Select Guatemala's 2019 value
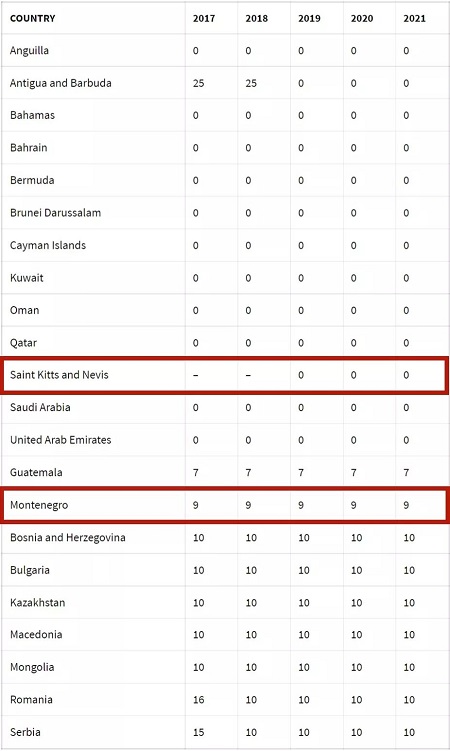This screenshot has width=450, height=751. coord(301,473)
